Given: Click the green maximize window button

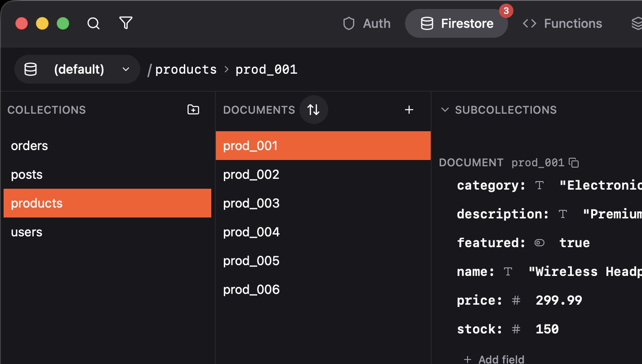Looking at the screenshot, I should pos(63,23).
